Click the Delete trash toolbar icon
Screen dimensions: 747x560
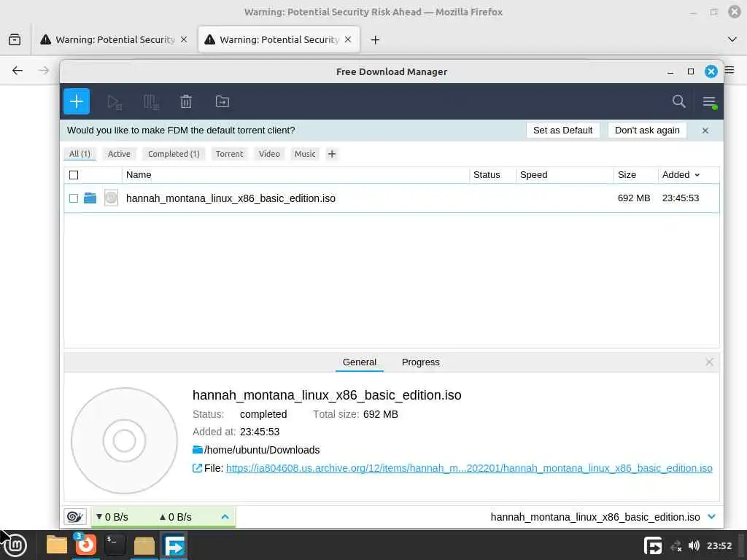click(186, 101)
